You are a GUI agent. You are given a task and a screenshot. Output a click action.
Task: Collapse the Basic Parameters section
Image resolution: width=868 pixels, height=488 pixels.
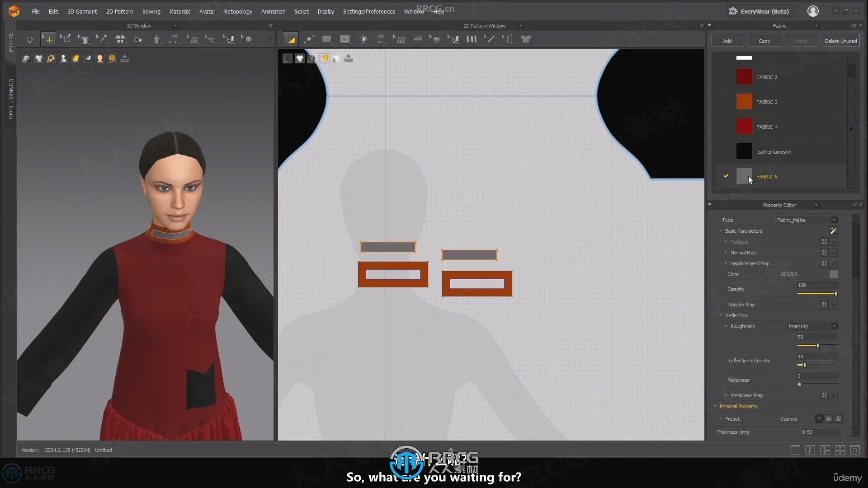pos(721,231)
